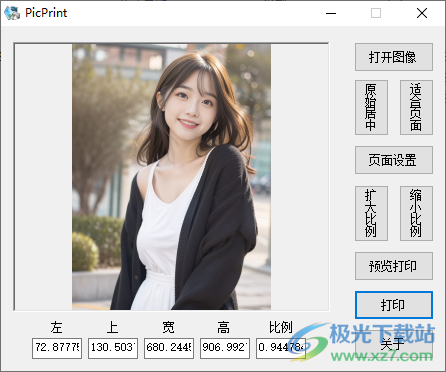Click the 上 label
446x372 pixels.
[x=113, y=327]
